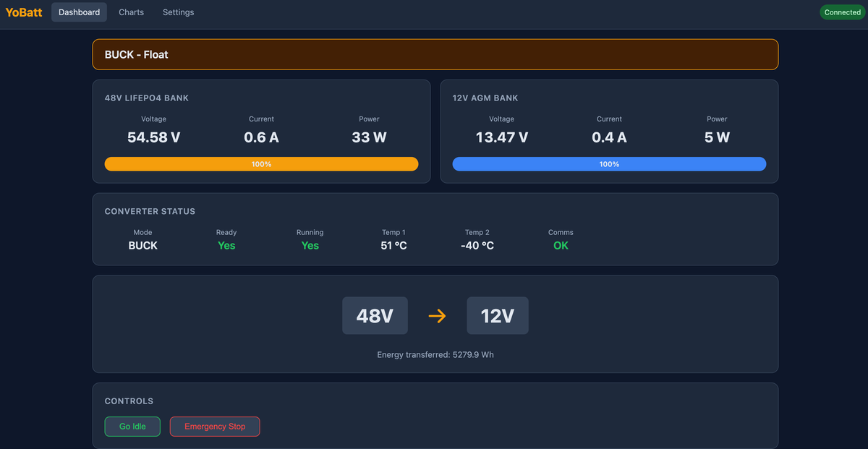The image size is (868, 449).
Task: Open the Settings tab
Action: 178,12
